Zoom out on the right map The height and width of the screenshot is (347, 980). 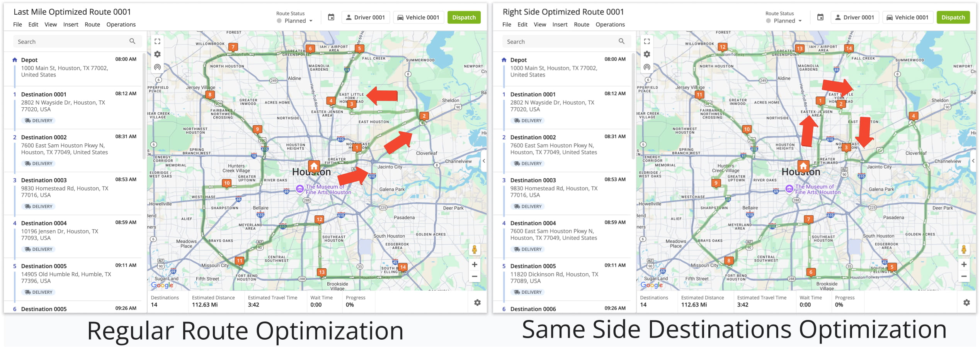click(963, 276)
